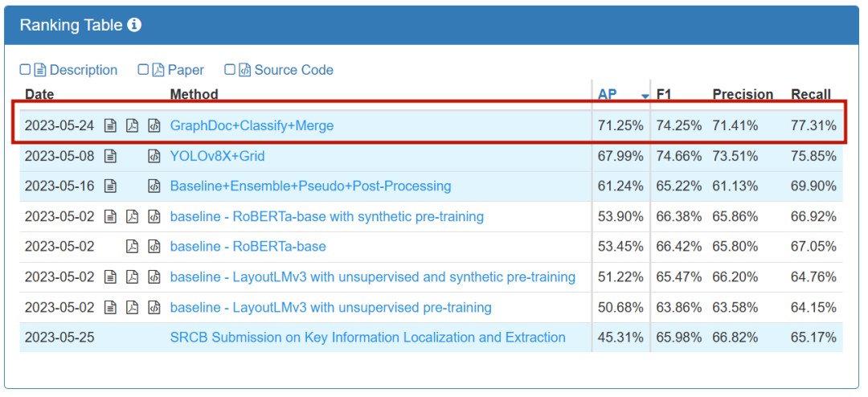Image resolution: width=868 pixels, height=397 pixels.
Task: Open source code icon for Baseline+Ensemble+Pseudo+Post-Processing
Action: tap(154, 186)
